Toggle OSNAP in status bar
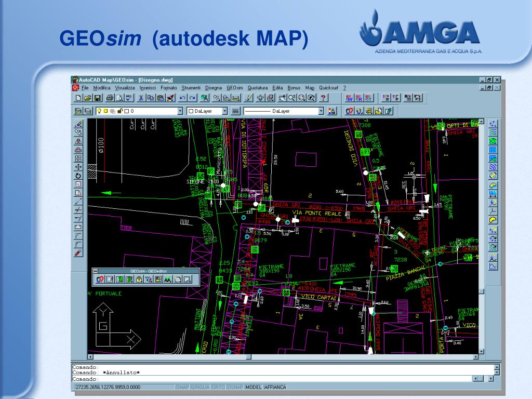The width and height of the screenshot is (532, 399). click(x=235, y=387)
